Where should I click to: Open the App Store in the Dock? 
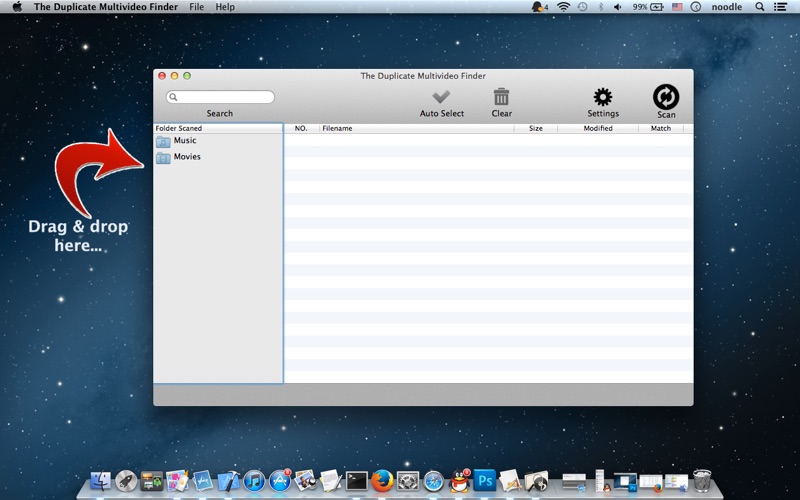tap(280, 481)
